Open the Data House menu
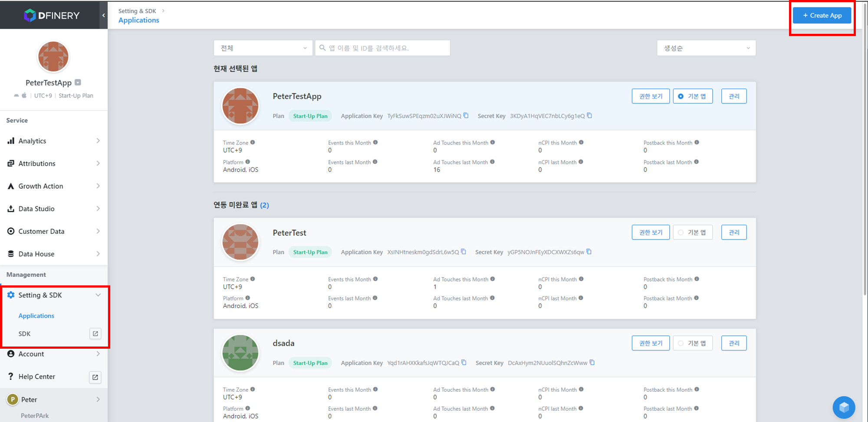 (x=54, y=254)
